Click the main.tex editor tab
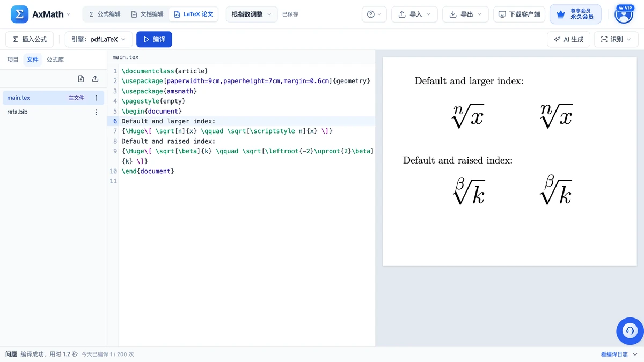 tap(126, 57)
